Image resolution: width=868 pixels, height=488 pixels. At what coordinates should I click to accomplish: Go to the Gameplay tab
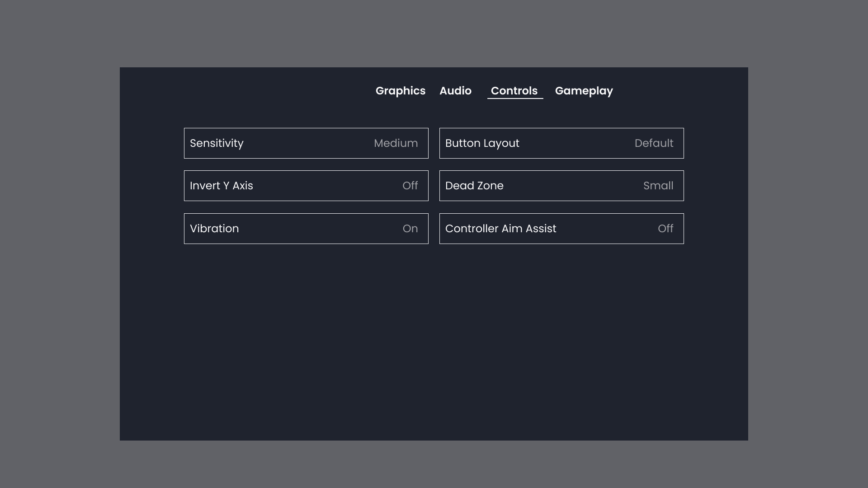[x=584, y=91]
